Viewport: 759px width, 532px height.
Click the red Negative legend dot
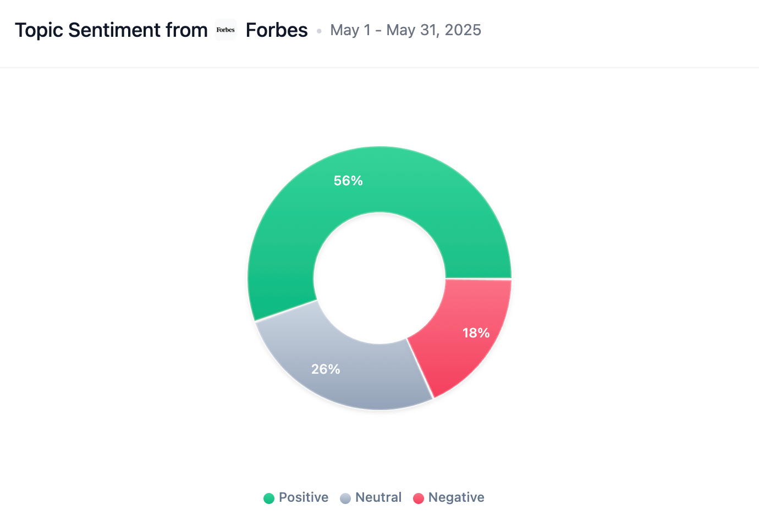click(419, 498)
